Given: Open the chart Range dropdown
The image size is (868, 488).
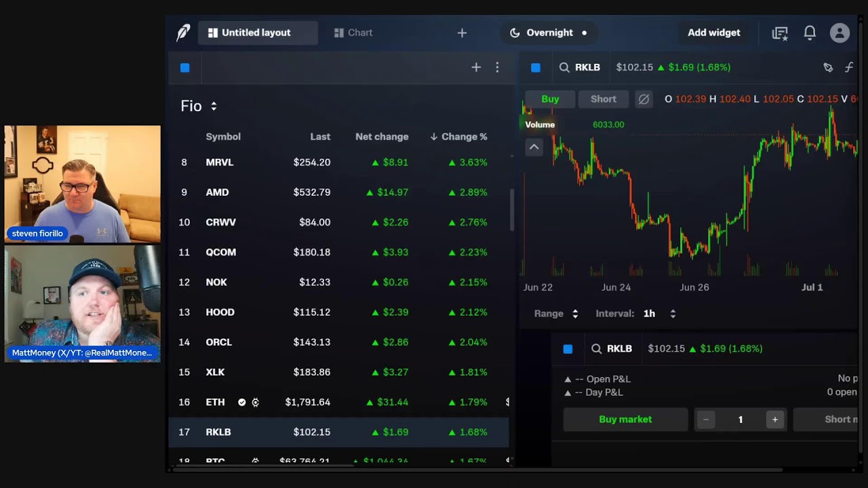Looking at the screenshot, I should coord(556,313).
